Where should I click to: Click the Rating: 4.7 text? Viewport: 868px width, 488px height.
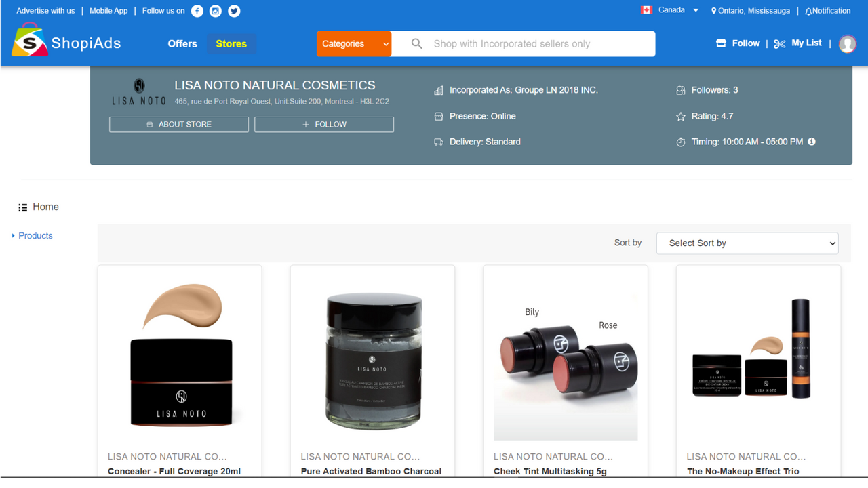coord(713,117)
